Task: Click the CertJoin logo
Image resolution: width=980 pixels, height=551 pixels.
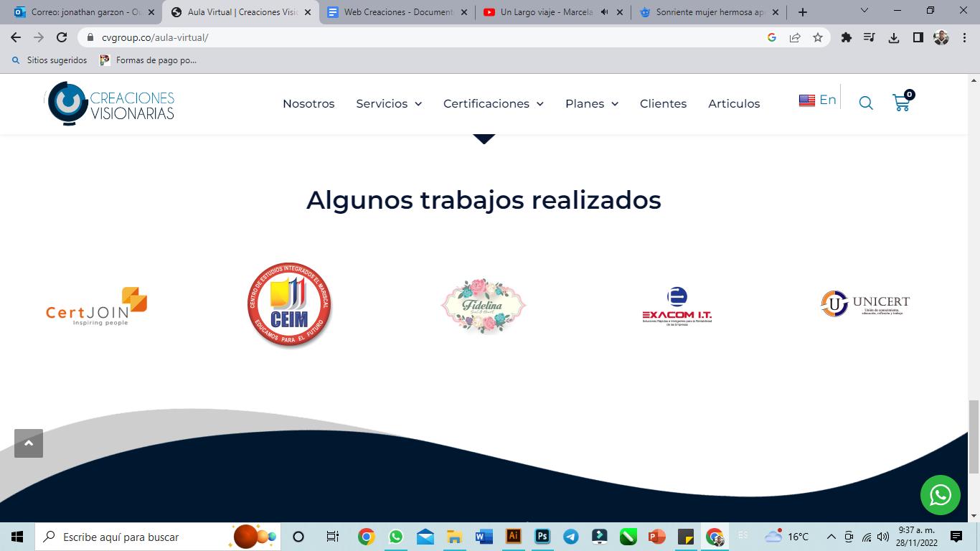Action: [x=96, y=306]
